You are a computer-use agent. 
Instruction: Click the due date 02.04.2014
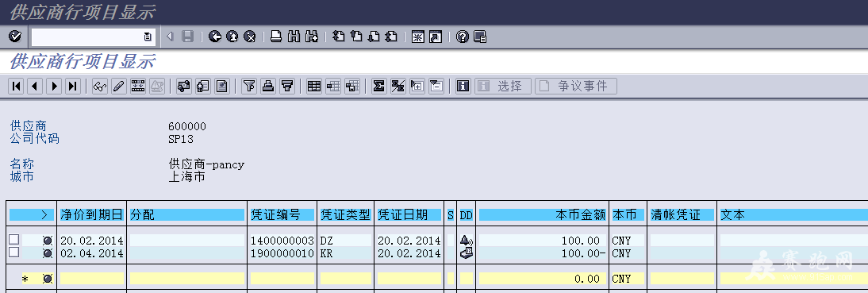coord(92,253)
